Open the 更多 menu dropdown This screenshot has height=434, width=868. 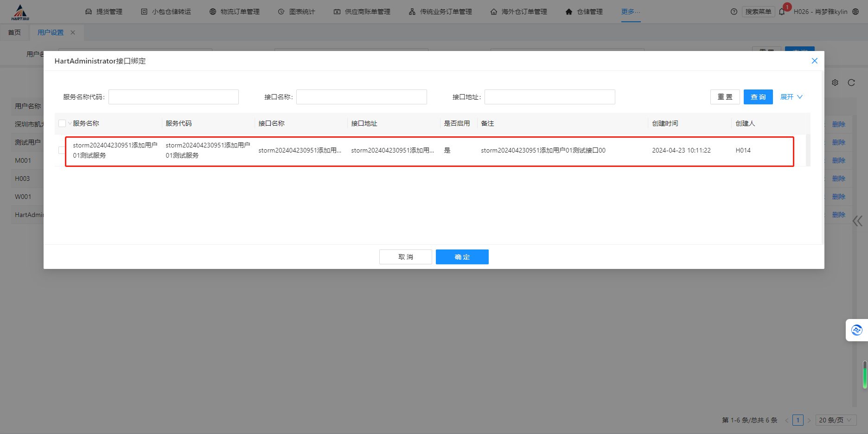pyautogui.click(x=631, y=12)
